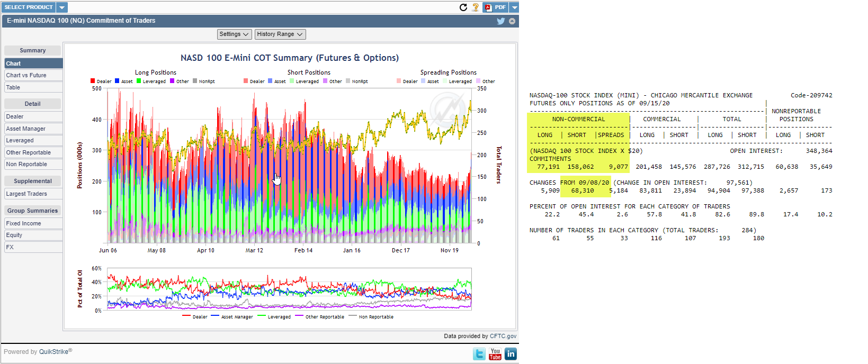Image resolution: width=868 pixels, height=364 pixels.
Task: Visit the CFTC.gov data source link
Action: (503, 336)
